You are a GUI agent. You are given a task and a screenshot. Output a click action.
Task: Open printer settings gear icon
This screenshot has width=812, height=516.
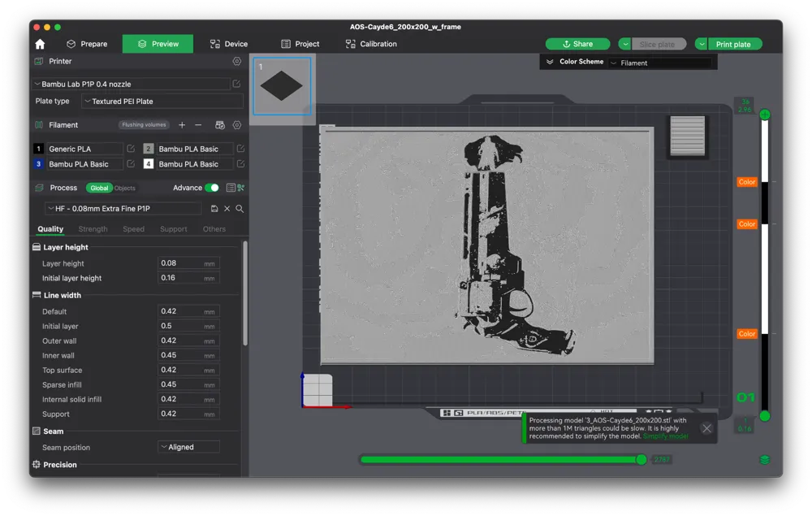click(x=237, y=61)
